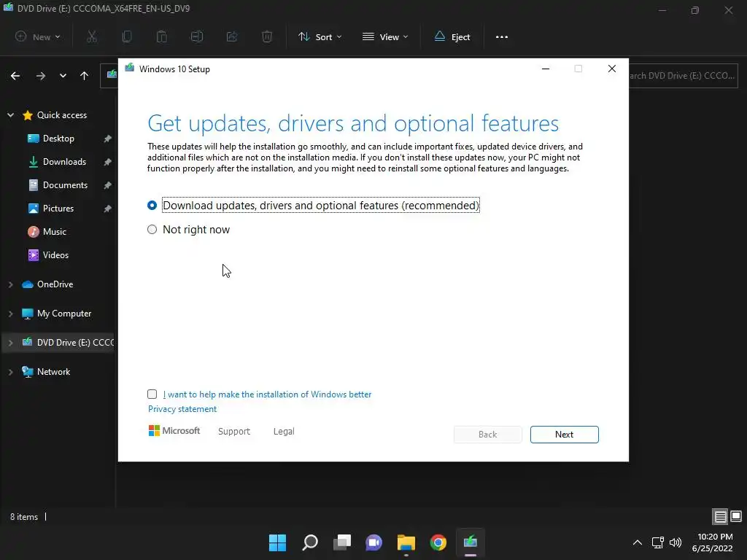Open the Legal link in Setup
This screenshot has height=560, width=747.
[x=284, y=432]
